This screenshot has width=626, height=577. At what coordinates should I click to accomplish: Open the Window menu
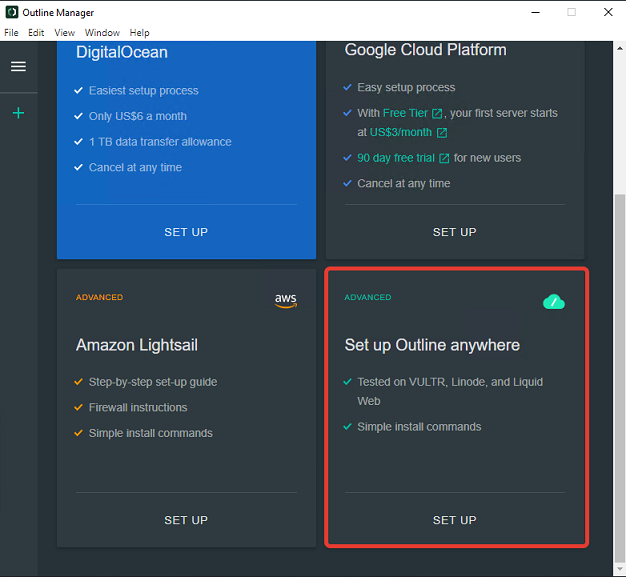tap(102, 33)
